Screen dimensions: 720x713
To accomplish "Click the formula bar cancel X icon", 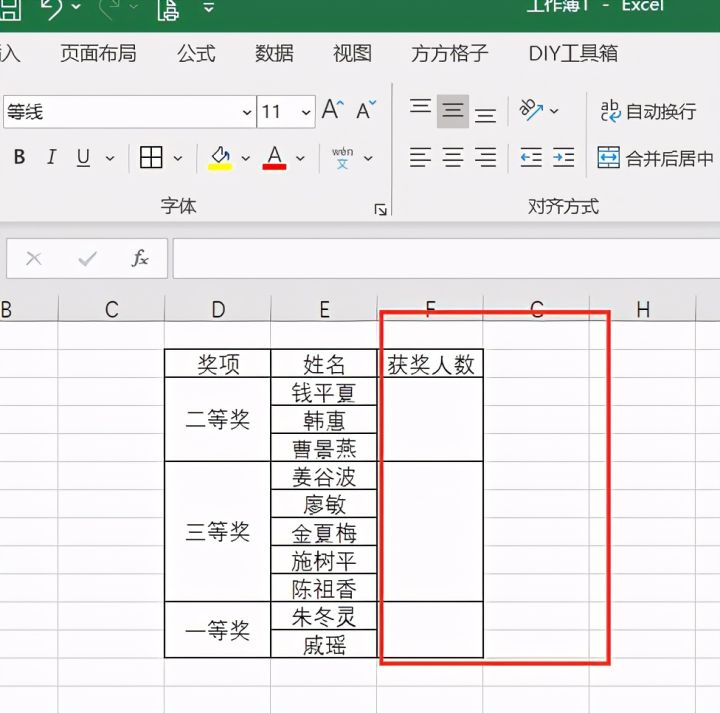I will point(34,258).
